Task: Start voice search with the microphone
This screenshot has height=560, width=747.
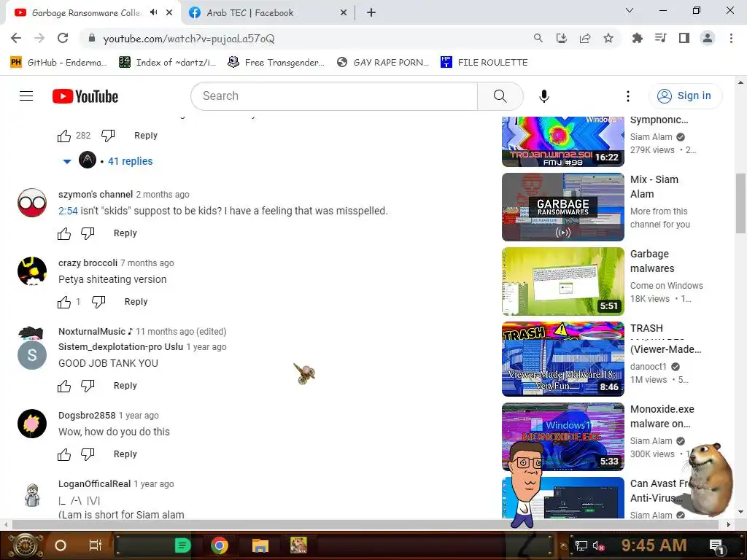Action: pyautogui.click(x=543, y=96)
